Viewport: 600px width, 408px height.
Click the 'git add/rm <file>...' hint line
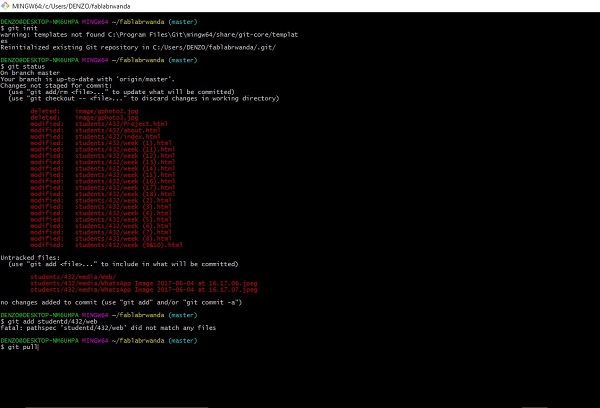point(121,92)
